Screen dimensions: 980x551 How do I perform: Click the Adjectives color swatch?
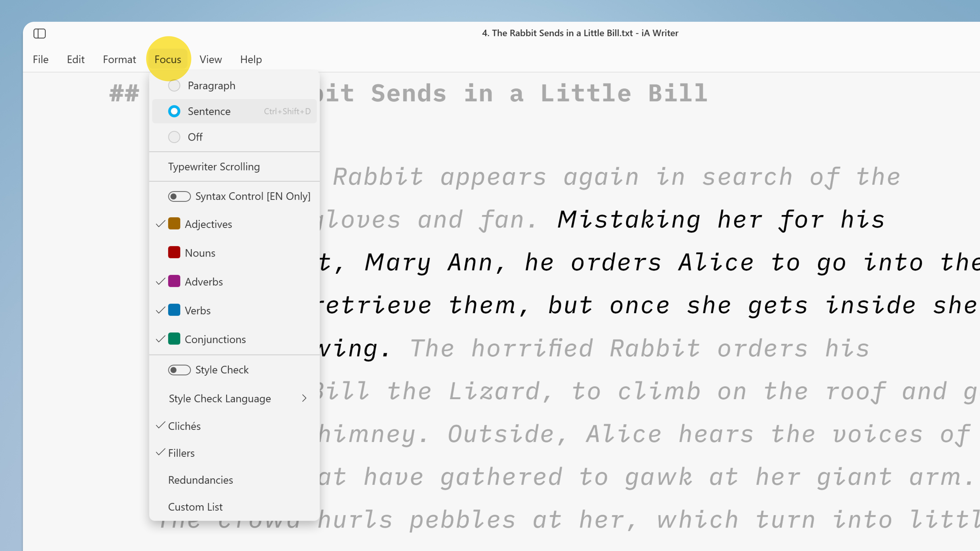click(174, 224)
